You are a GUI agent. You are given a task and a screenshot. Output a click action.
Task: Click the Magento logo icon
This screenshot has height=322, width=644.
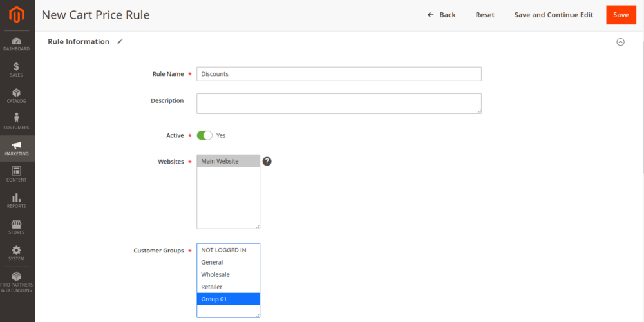click(x=17, y=14)
